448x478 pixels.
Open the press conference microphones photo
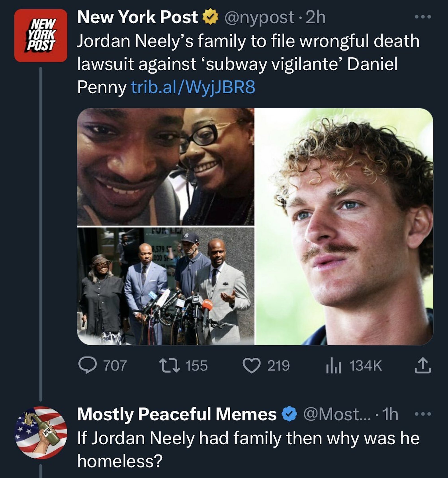166,286
